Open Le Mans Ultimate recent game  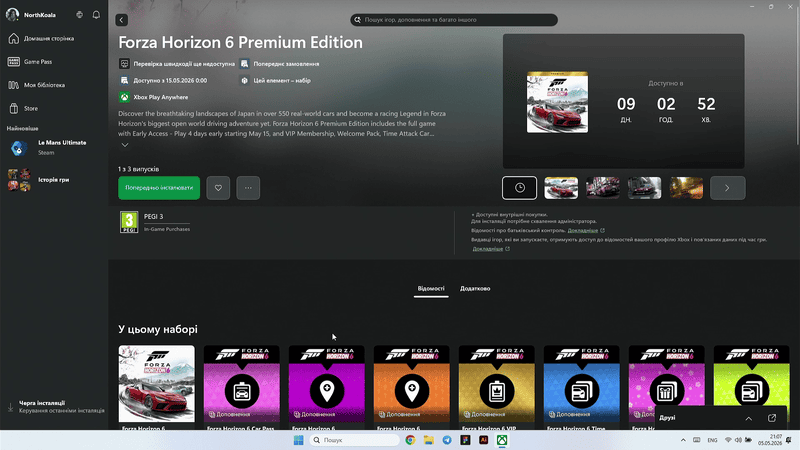pos(54,147)
